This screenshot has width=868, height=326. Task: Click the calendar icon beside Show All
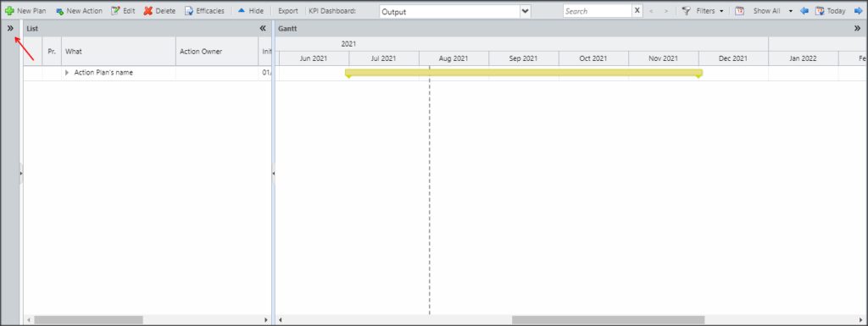[x=739, y=10]
